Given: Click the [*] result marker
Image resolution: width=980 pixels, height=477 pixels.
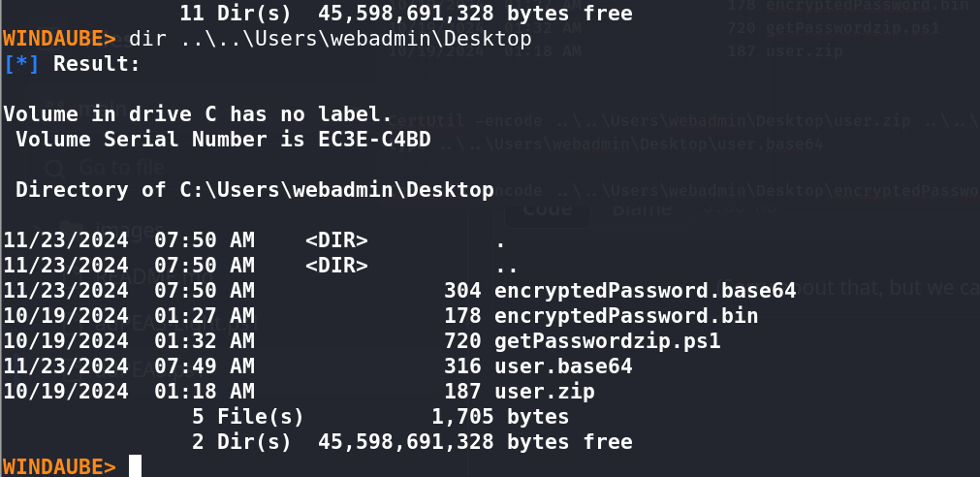Looking at the screenshot, I should 21,64.
